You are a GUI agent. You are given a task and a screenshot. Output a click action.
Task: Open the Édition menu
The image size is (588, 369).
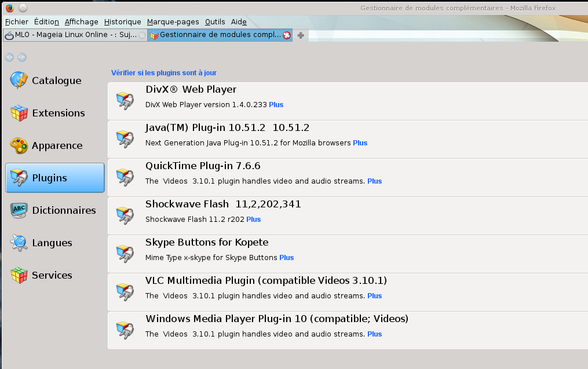point(46,22)
